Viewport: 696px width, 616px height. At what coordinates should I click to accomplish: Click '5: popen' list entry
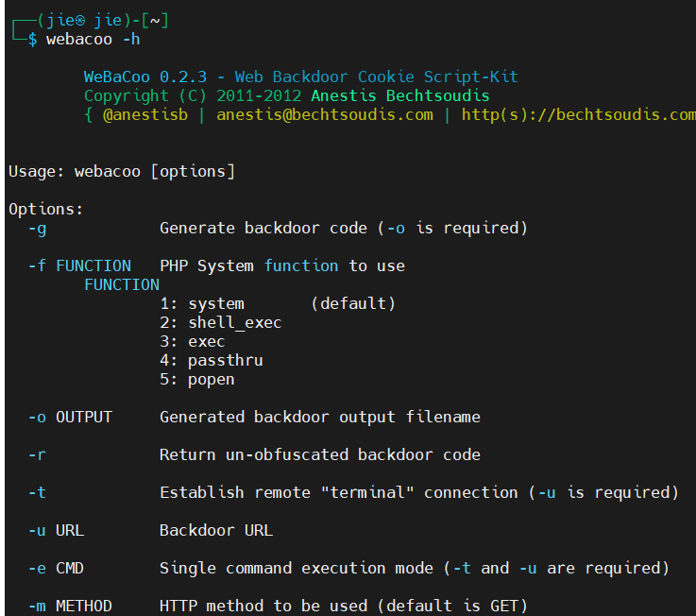(197, 380)
